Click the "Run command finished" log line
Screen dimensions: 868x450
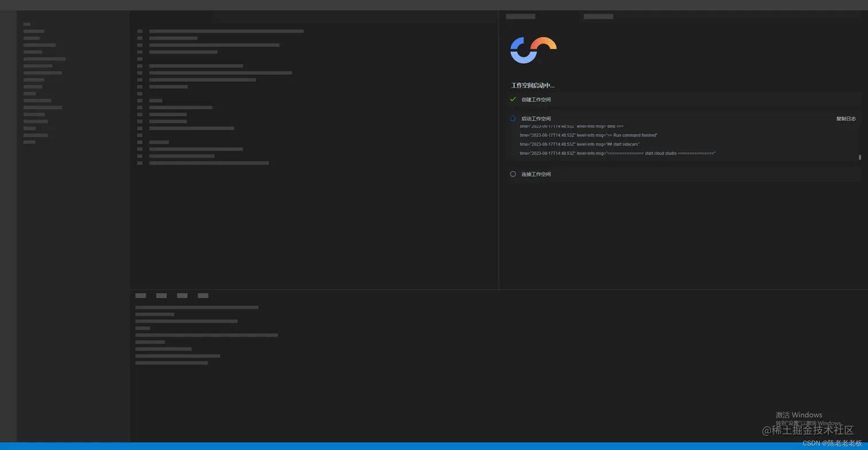tap(588, 135)
